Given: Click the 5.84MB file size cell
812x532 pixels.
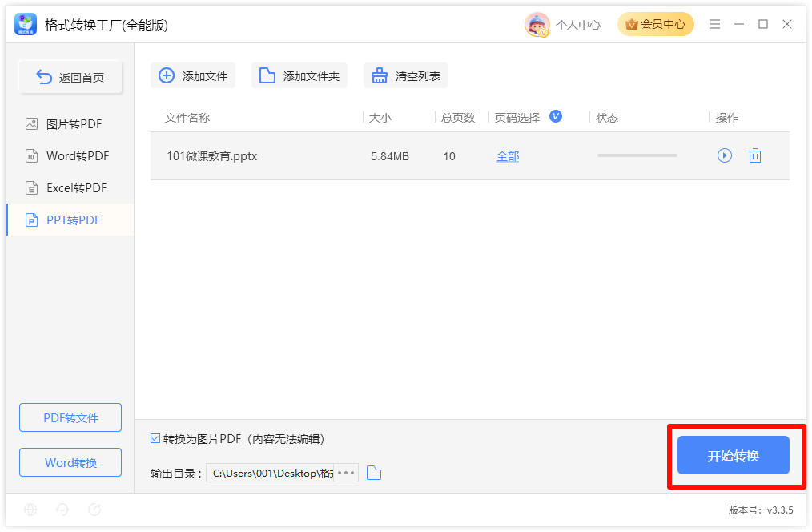Looking at the screenshot, I should [x=390, y=156].
